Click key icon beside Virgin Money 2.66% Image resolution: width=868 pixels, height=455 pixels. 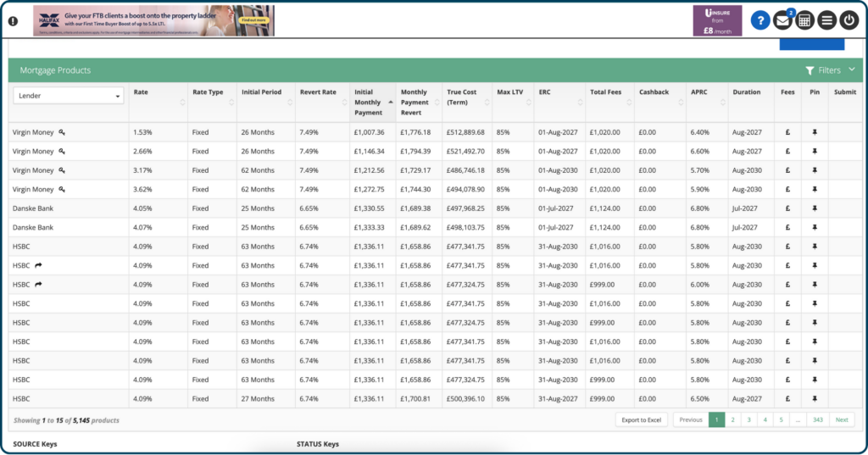[x=62, y=151]
